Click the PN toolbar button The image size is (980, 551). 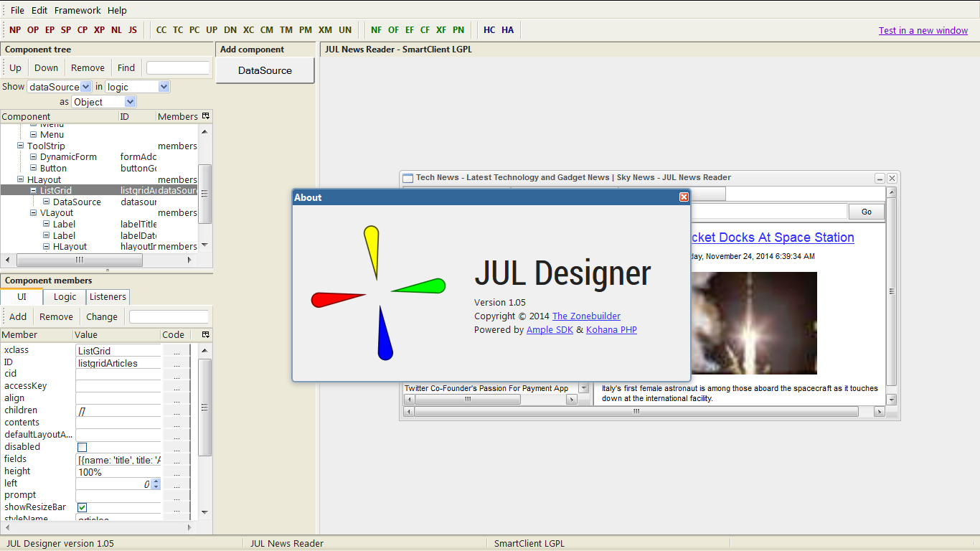(x=458, y=29)
